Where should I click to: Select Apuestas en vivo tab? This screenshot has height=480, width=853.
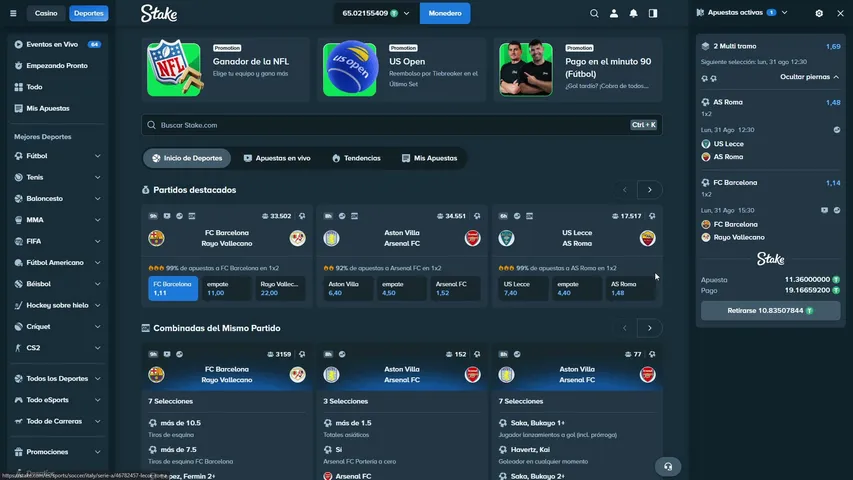coord(277,158)
